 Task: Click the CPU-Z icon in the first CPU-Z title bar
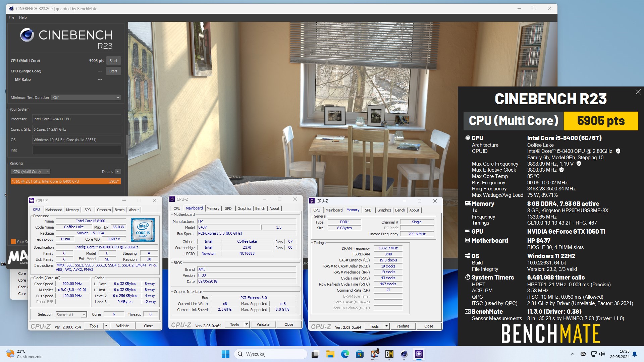32,200
